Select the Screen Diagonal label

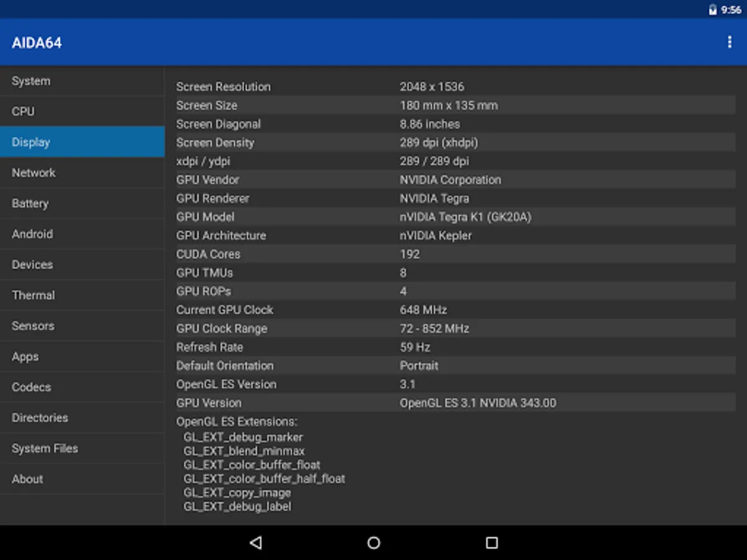click(218, 124)
